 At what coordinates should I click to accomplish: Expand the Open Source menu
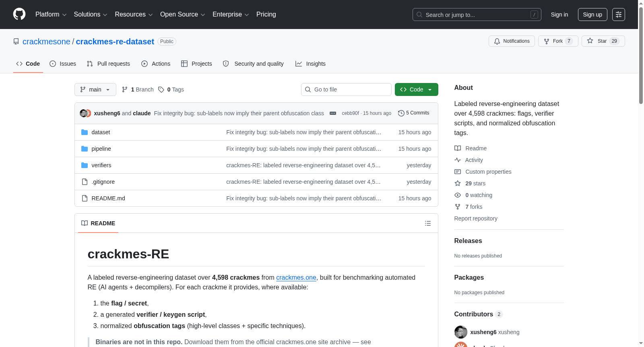(x=183, y=15)
